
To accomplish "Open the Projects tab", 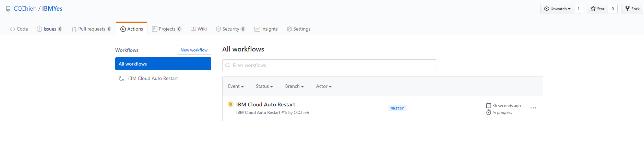I will click(x=167, y=29).
